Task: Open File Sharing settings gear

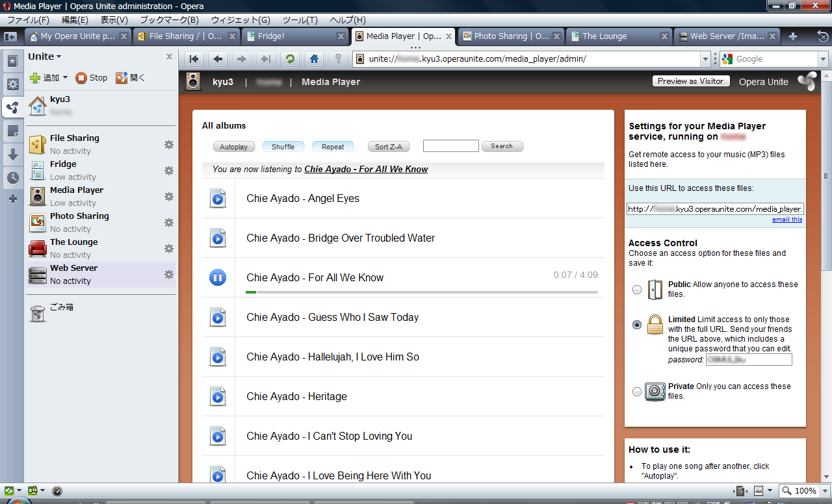Action: click(x=169, y=144)
